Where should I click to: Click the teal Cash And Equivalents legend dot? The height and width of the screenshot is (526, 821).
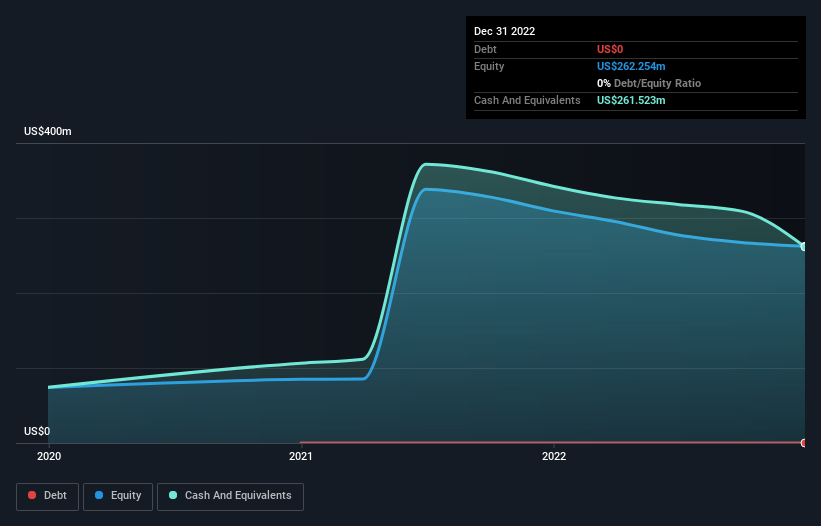173,495
